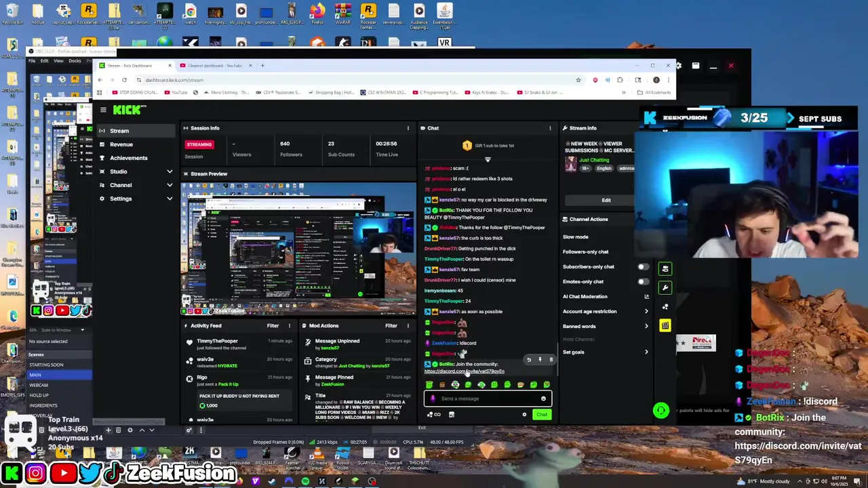Open Chat panel three-dot menu
This screenshot has width=868, height=488.
point(550,128)
